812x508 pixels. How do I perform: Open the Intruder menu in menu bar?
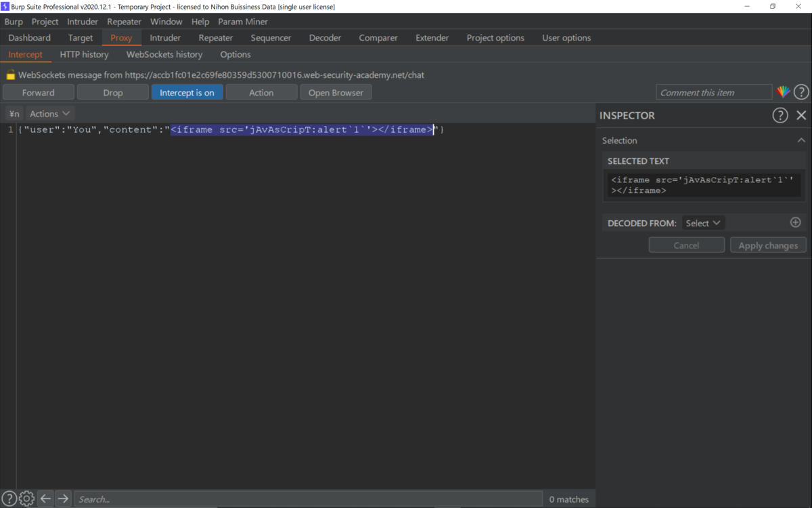coord(83,22)
